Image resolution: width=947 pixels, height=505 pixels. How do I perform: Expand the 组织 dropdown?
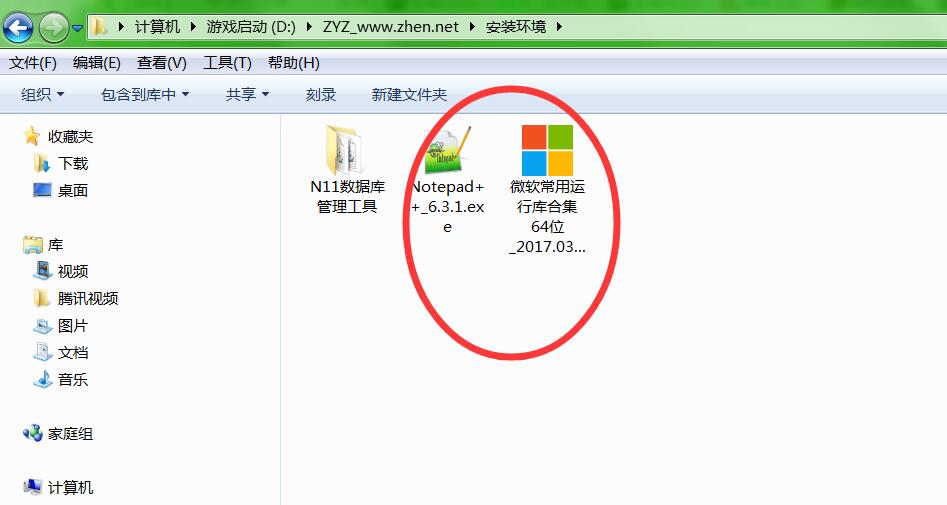pos(42,94)
